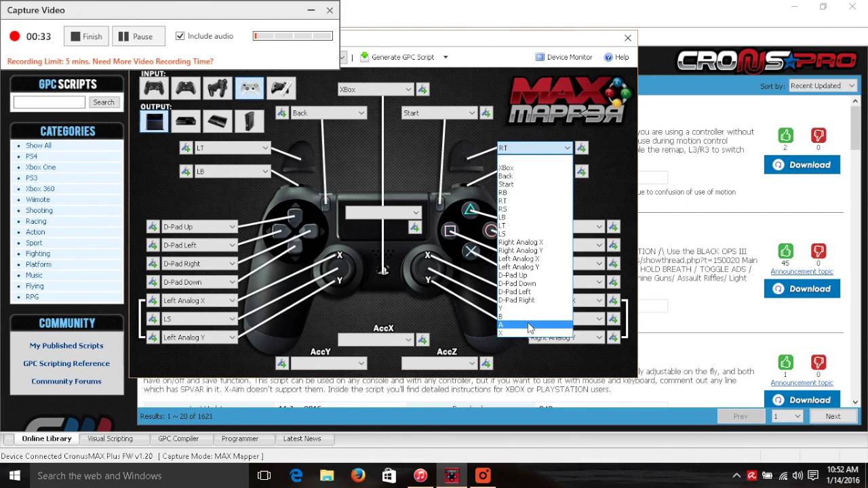The height and width of the screenshot is (488, 868).
Task: Select the PS3 console output icon
Action: pos(217,121)
